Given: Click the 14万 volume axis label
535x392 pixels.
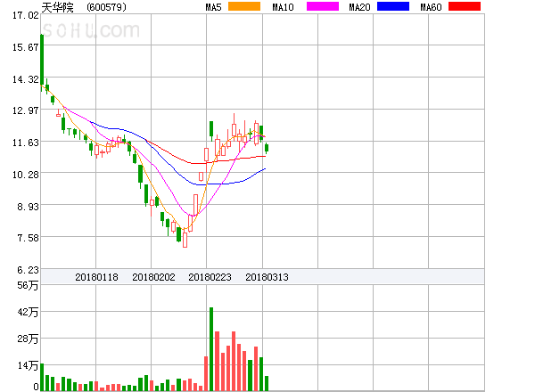Looking at the screenshot, I should 28,366.
